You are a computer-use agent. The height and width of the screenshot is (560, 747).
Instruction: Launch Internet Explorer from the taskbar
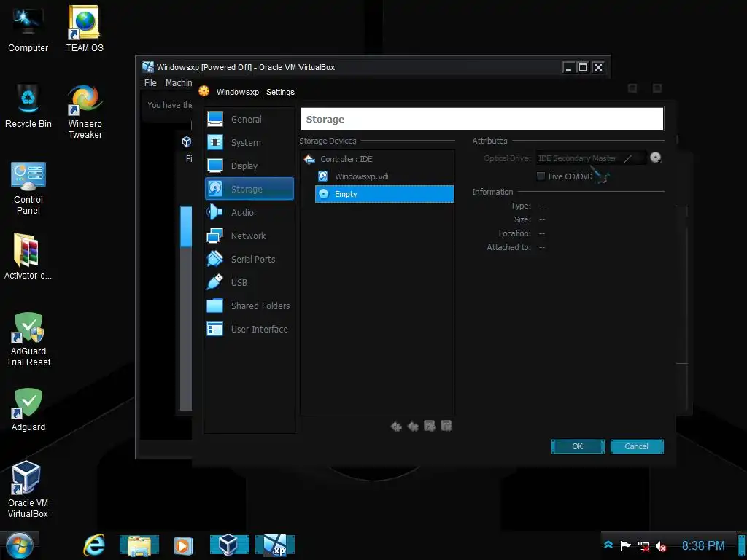coord(94,545)
